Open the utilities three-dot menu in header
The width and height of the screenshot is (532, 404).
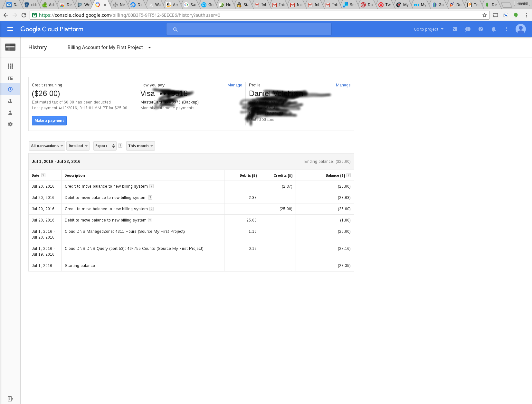[x=507, y=29]
